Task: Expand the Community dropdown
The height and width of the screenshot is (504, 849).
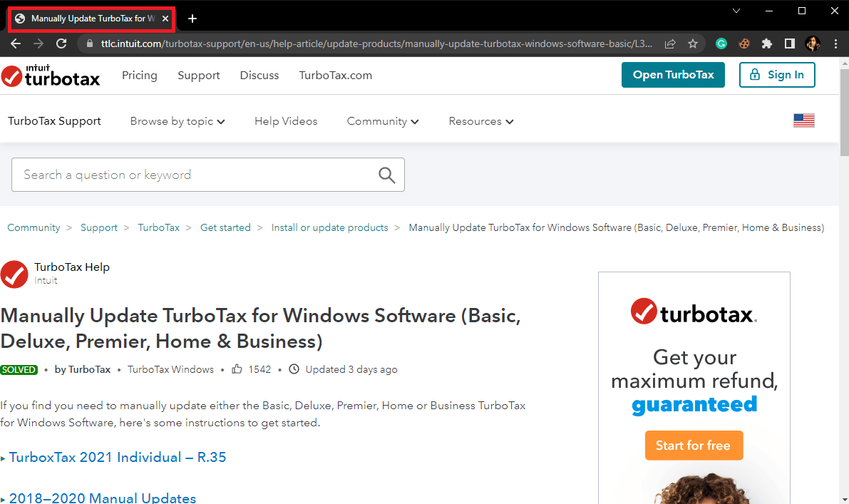Action: (x=383, y=121)
